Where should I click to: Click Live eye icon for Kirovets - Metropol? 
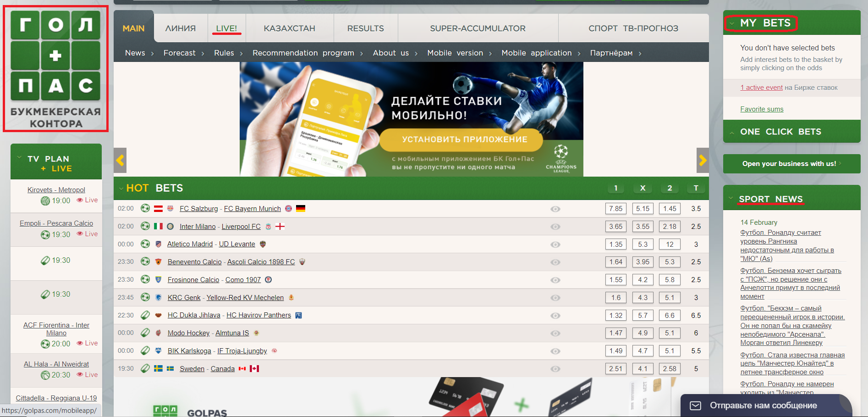click(x=80, y=200)
